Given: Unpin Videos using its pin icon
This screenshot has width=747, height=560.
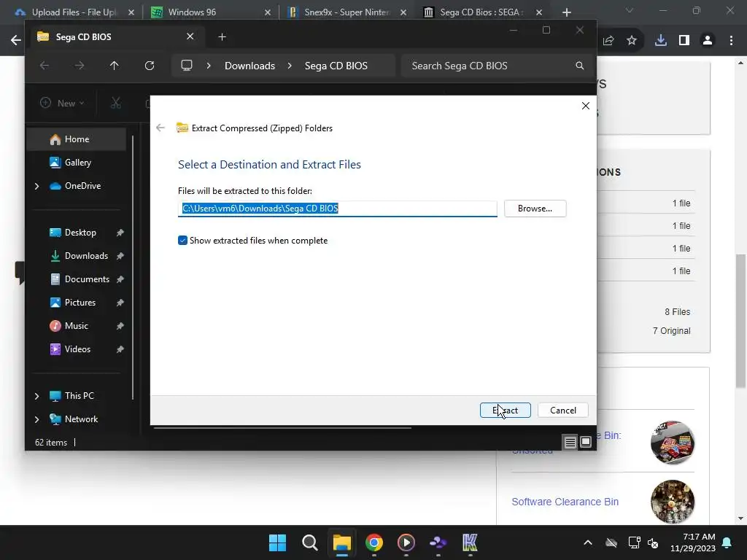Looking at the screenshot, I should 120,349.
